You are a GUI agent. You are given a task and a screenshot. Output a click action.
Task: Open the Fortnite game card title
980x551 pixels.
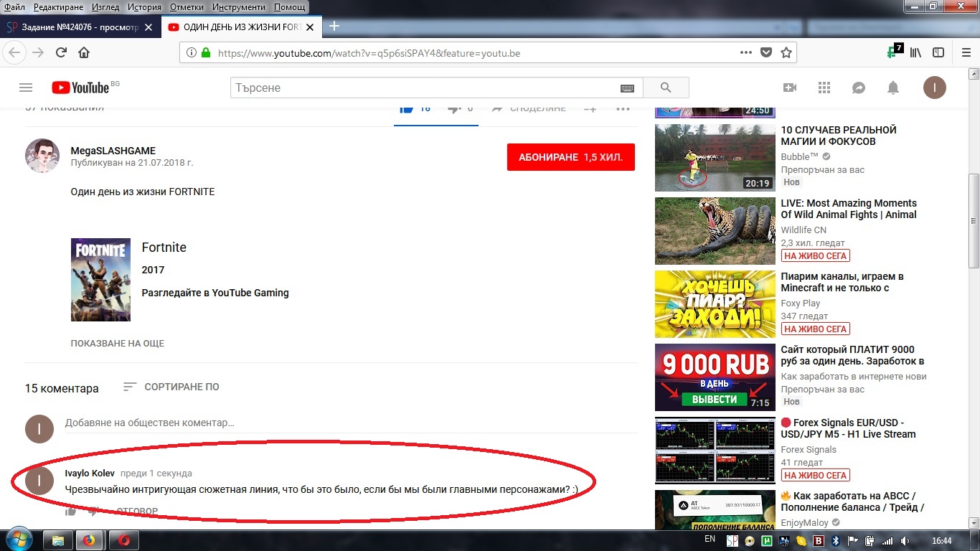click(x=164, y=248)
